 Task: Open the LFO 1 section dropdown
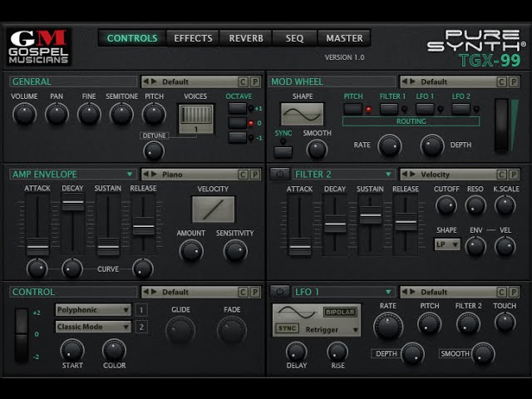[388, 292]
